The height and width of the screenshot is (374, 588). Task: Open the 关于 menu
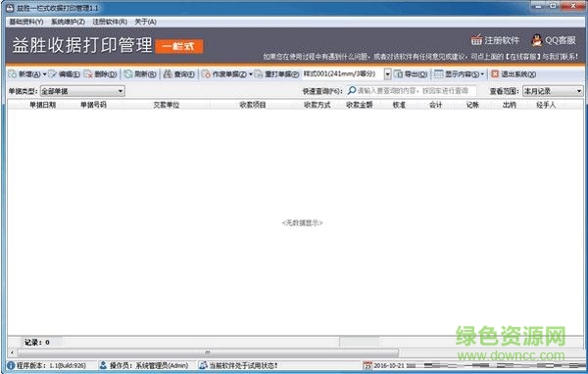[145, 22]
